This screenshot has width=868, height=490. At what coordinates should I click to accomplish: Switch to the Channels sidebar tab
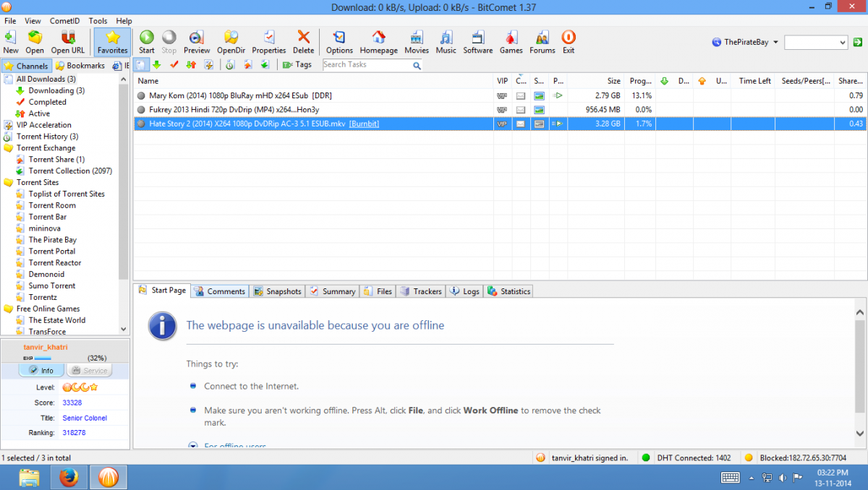(x=26, y=66)
